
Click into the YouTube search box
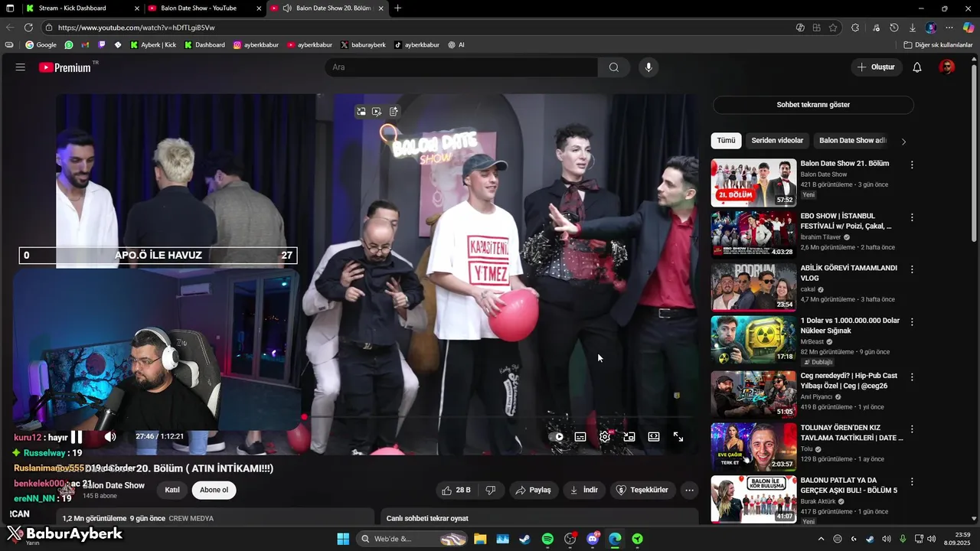(x=462, y=67)
